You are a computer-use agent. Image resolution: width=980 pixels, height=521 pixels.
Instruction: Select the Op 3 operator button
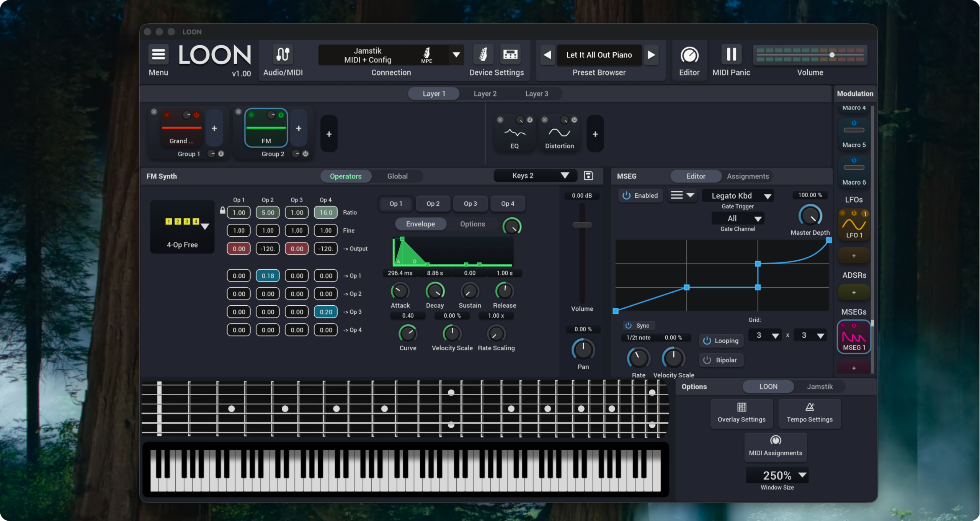(470, 204)
